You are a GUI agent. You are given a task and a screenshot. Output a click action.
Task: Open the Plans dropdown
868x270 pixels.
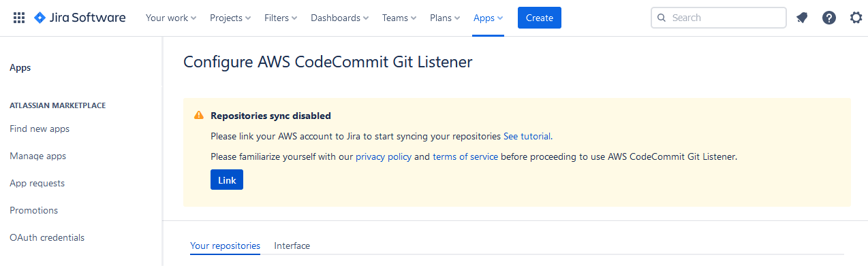(445, 18)
